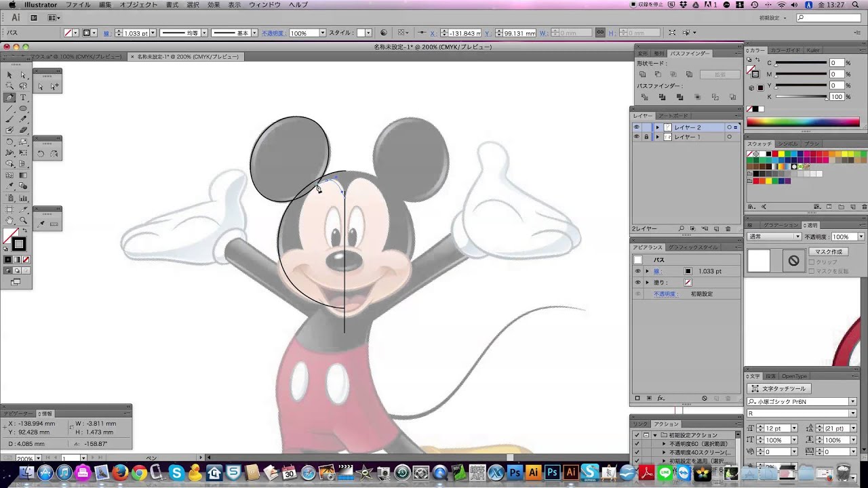Click Unite shape mode in Pathfinder panel
Screen dimensions: 868x488
click(x=644, y=75)
